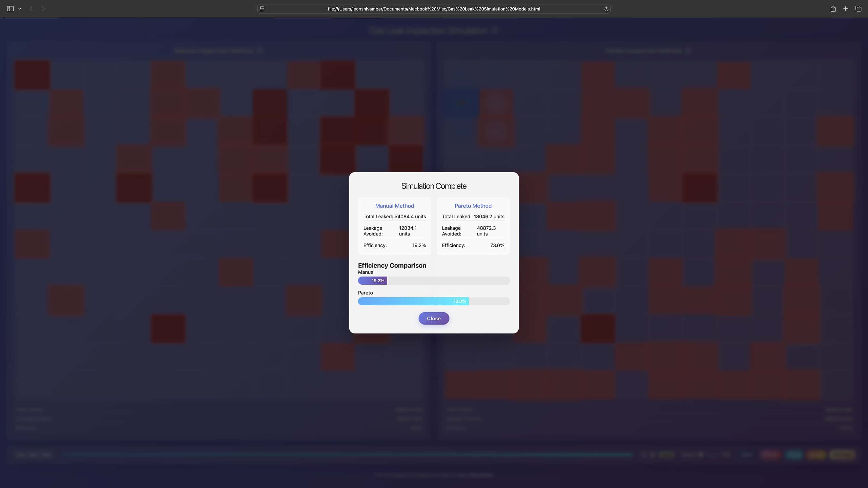Click the Simulation Complete title
The image size is (868, 488).
[434, 186]
